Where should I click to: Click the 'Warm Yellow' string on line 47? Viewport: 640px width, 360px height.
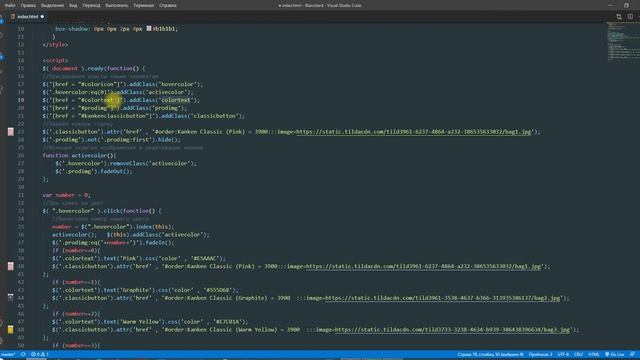pos(142,322)
